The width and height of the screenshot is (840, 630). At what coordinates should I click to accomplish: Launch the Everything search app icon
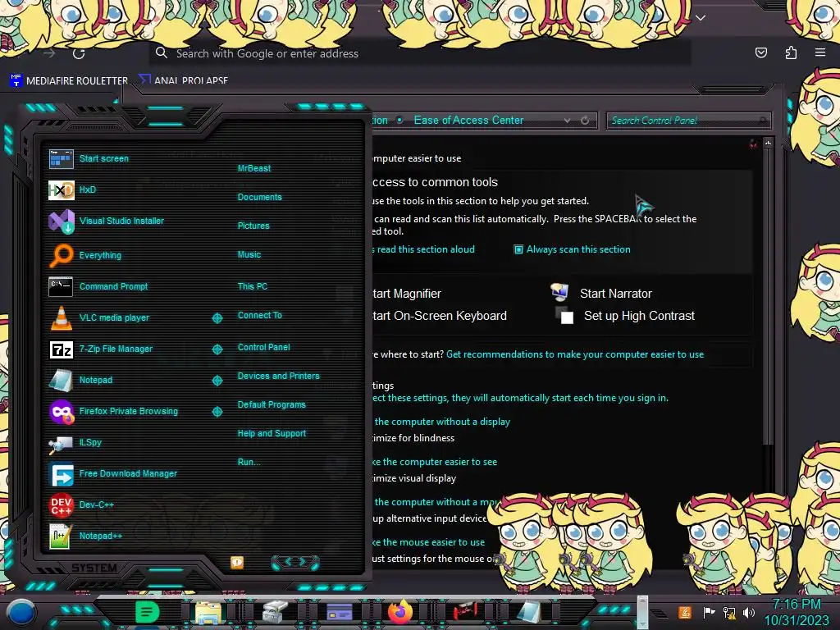tap(61, 256)
